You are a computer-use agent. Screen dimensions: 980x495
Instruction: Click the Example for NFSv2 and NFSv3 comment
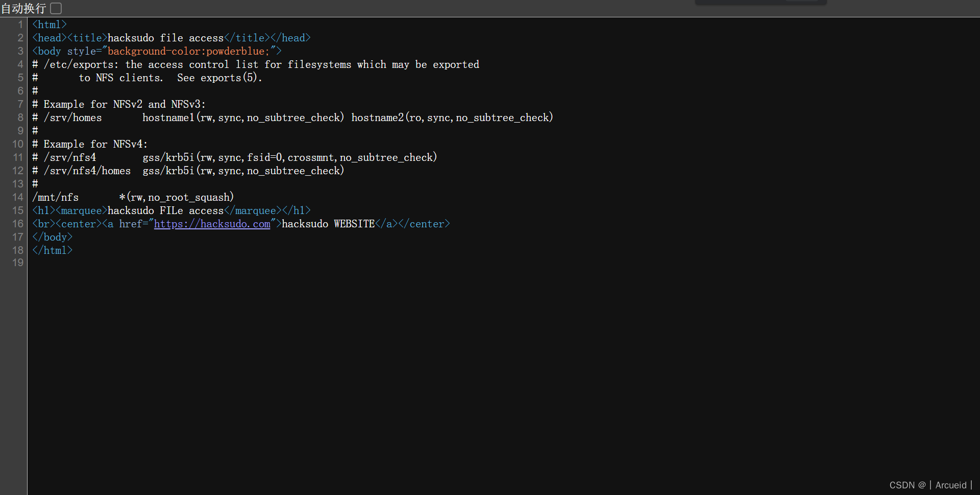(x=119, y=104)
